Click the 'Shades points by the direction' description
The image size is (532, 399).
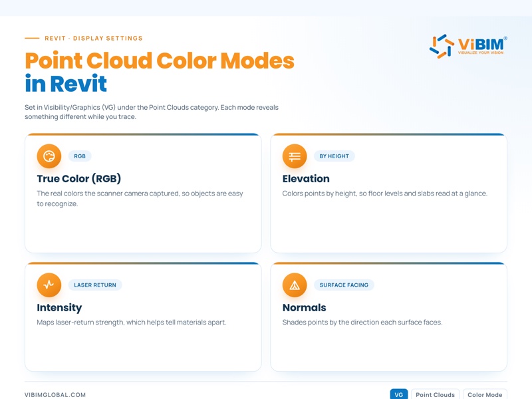[362, 323]
